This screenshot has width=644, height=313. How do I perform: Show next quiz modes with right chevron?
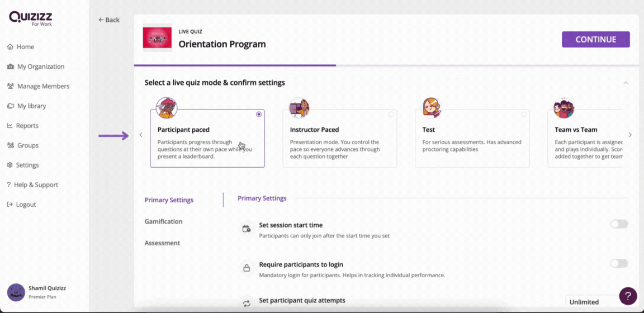(631, 135)
